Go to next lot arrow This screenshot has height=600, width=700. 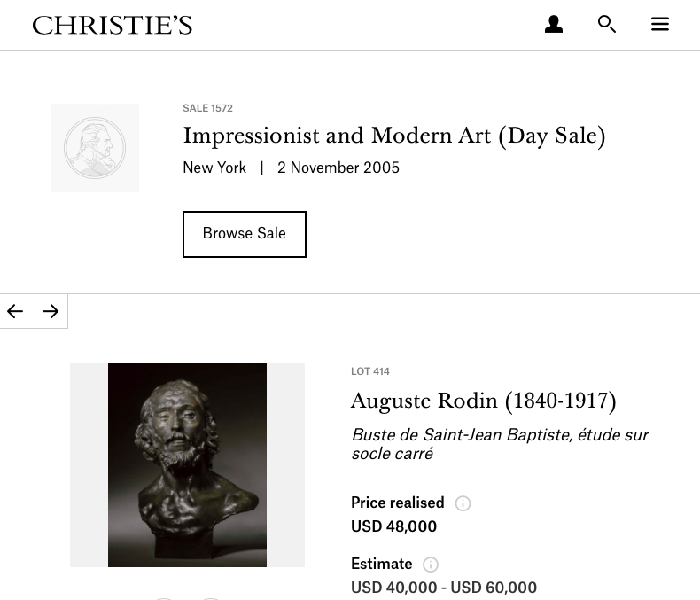pyautogui.click(x=51, y=311)
